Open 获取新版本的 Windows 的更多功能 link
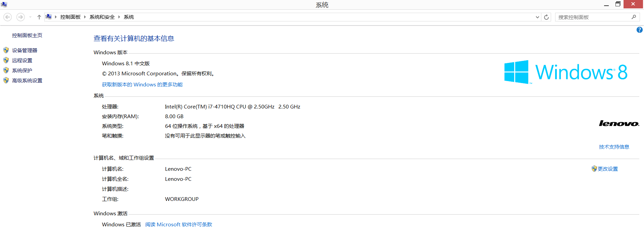Viewport: 644px width, 232px height. point(142,84)
